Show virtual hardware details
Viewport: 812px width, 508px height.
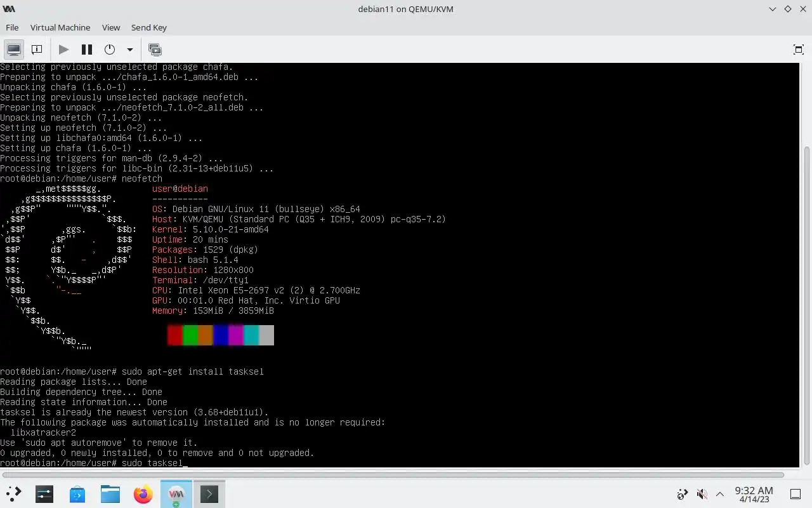click(37, 50)
